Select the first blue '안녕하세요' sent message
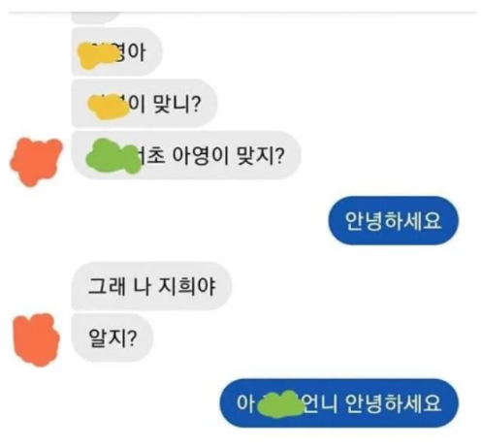The image size is (482, 448). pos(394,220)
